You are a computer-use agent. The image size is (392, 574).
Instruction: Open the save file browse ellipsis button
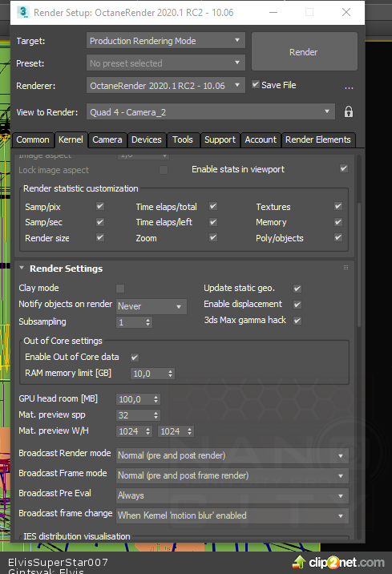pyautogui.click(x=349, y=88)
